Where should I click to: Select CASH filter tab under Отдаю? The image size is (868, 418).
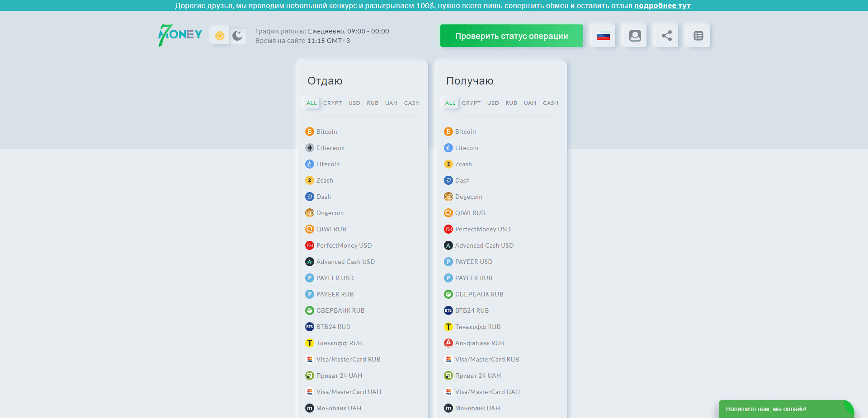tap(411, 103)
